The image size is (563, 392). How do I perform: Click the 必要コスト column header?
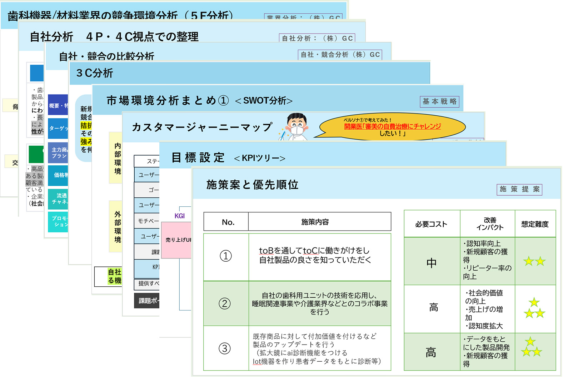pyautogui.click(x=431, y=224)
